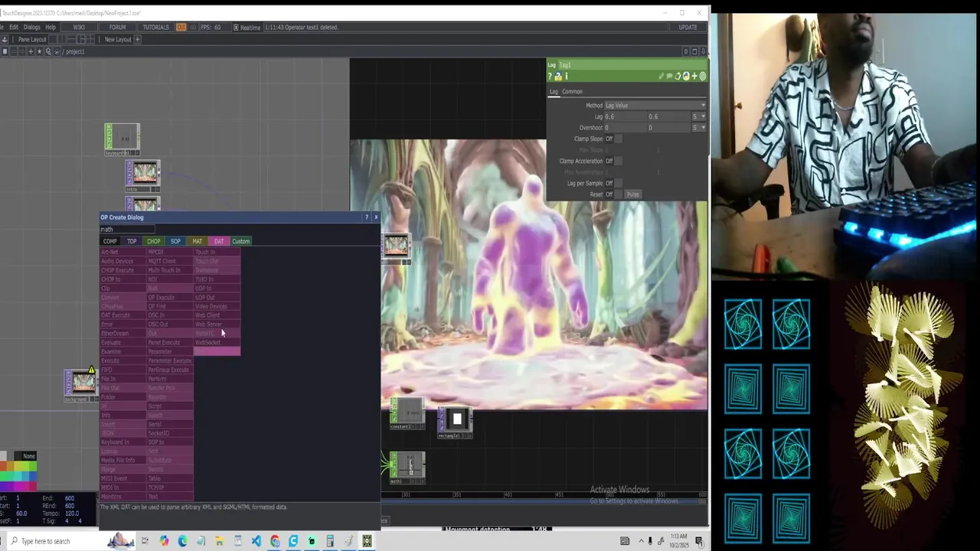Toggle Realtime checkbox in top bar

point(236,28)
